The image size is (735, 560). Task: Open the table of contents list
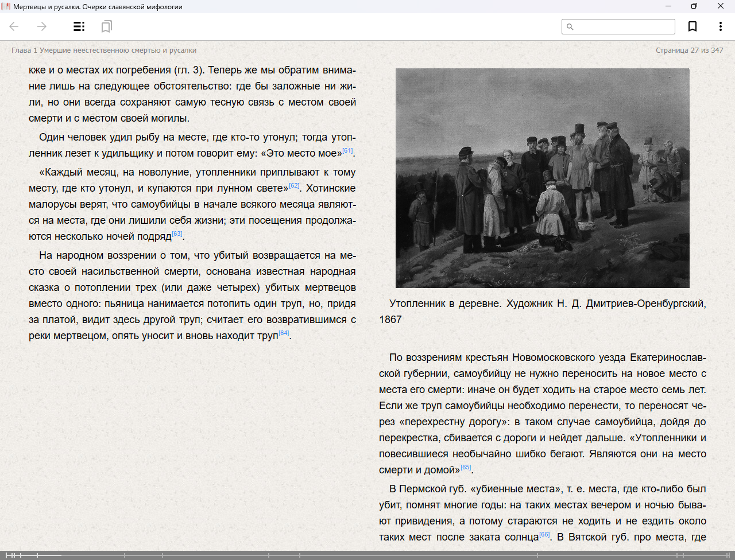click(79, 26)
